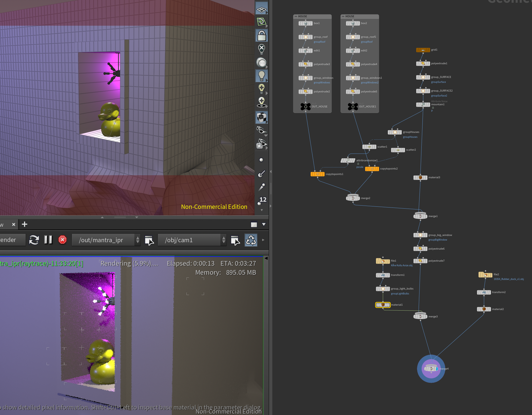The image size is (532, 415).
Task: Click the maximize pane icon in tab bar
Action: (254, 224)
